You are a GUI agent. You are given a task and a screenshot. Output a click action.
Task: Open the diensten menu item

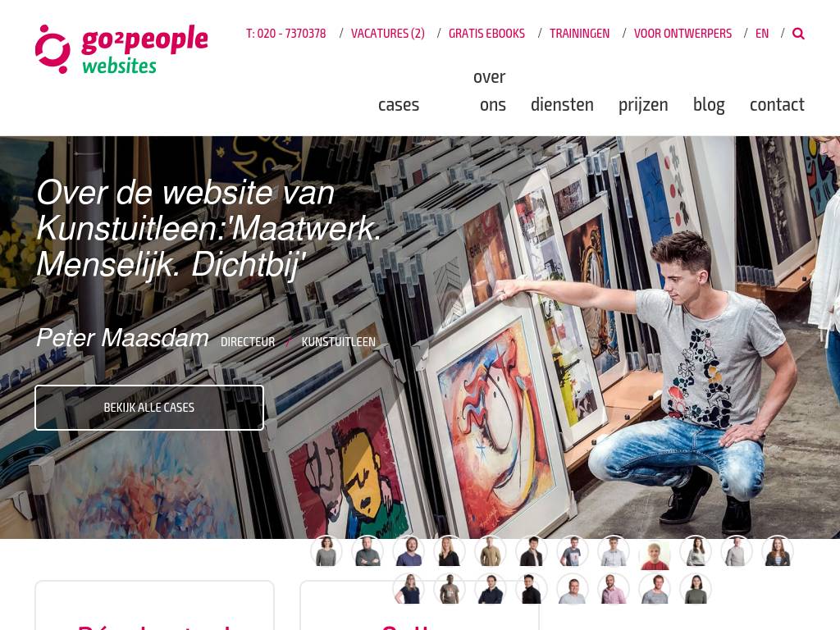pos(562,104)
